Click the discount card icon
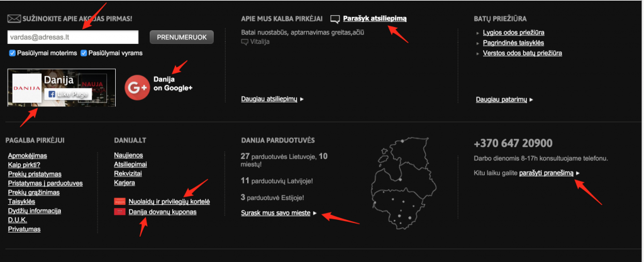This screenshot has width=644, height=262. [119, 202]
